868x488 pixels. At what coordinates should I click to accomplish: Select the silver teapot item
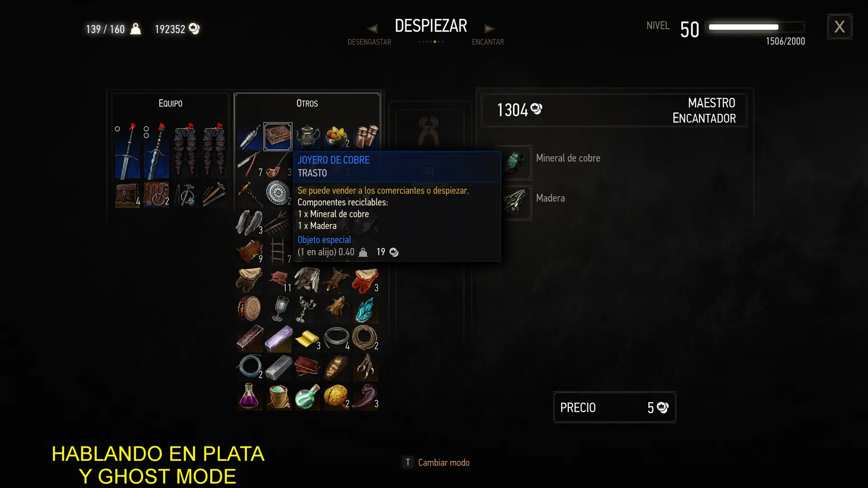307,136
